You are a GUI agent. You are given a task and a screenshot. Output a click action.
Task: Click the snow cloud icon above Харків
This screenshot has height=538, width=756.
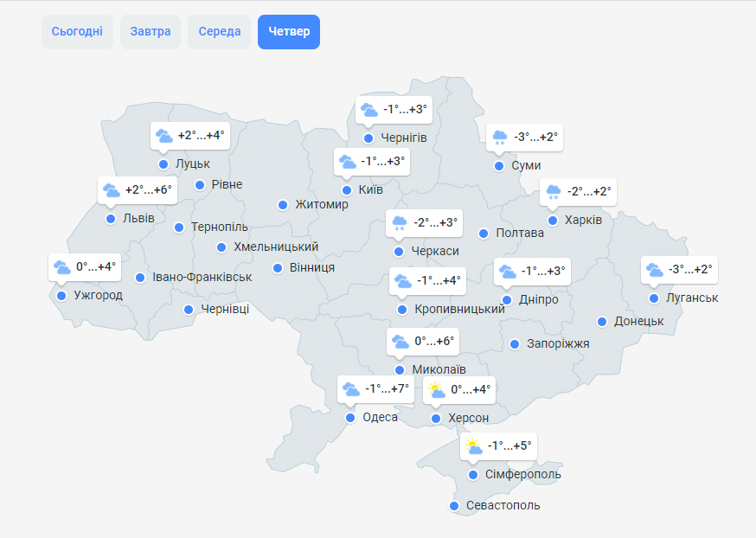point(554,192)
